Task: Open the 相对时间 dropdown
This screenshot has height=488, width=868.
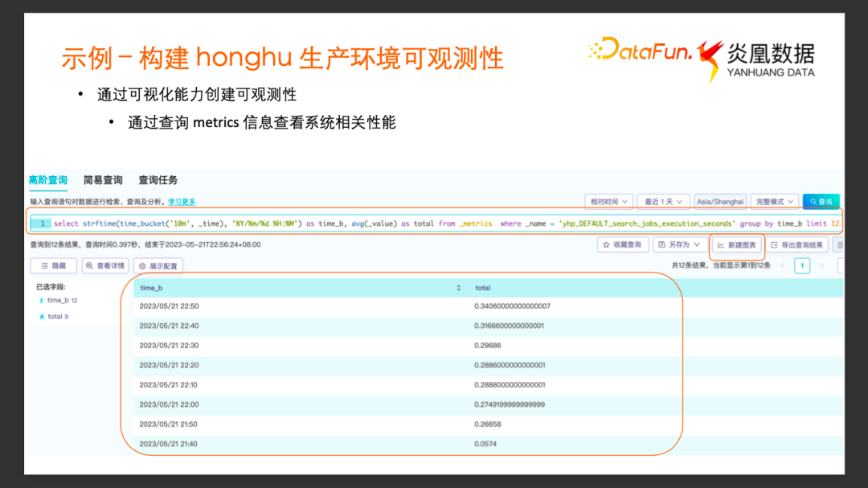Action: 608,202
